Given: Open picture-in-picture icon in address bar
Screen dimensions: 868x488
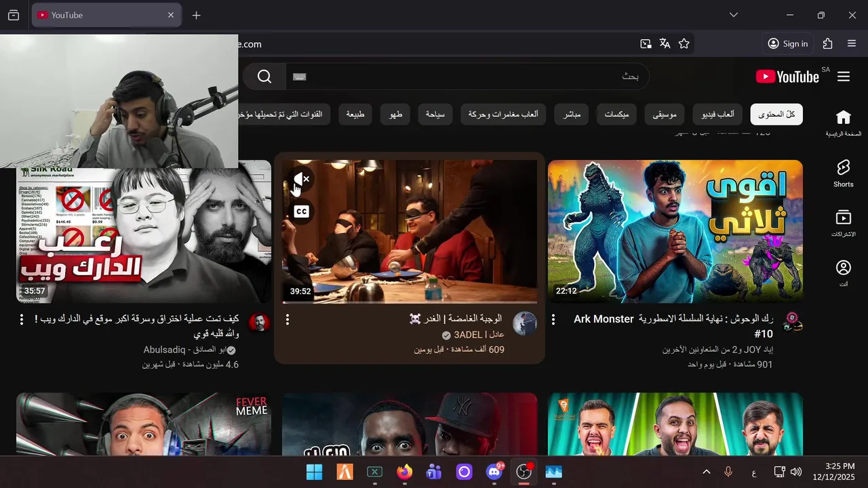Looking at the screenshot, I should point(646,43).
